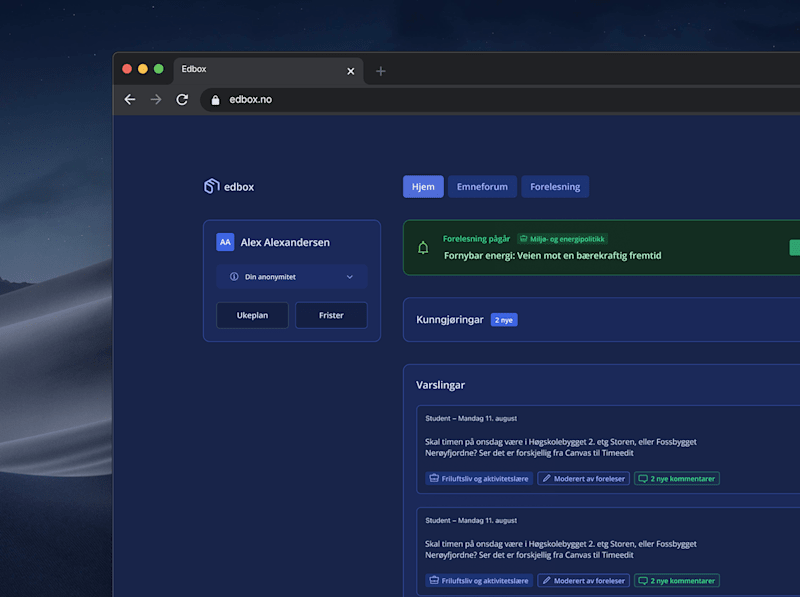Click the 2 nye badge beside Kunngjøringar

[504, 320]
